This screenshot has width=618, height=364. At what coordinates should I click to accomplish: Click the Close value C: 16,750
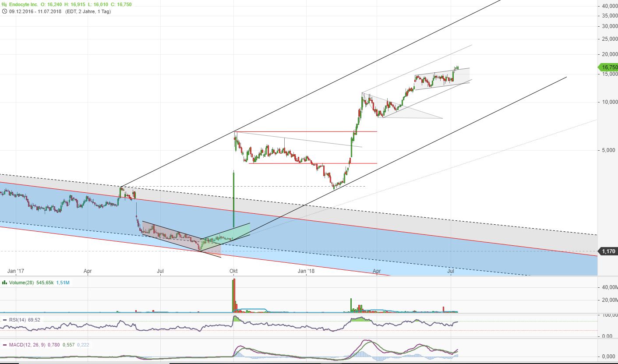click(120, 4)
